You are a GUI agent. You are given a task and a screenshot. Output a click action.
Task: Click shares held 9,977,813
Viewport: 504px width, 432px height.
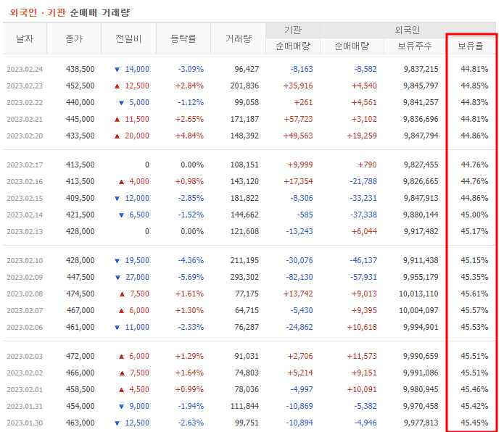point(421,423)
